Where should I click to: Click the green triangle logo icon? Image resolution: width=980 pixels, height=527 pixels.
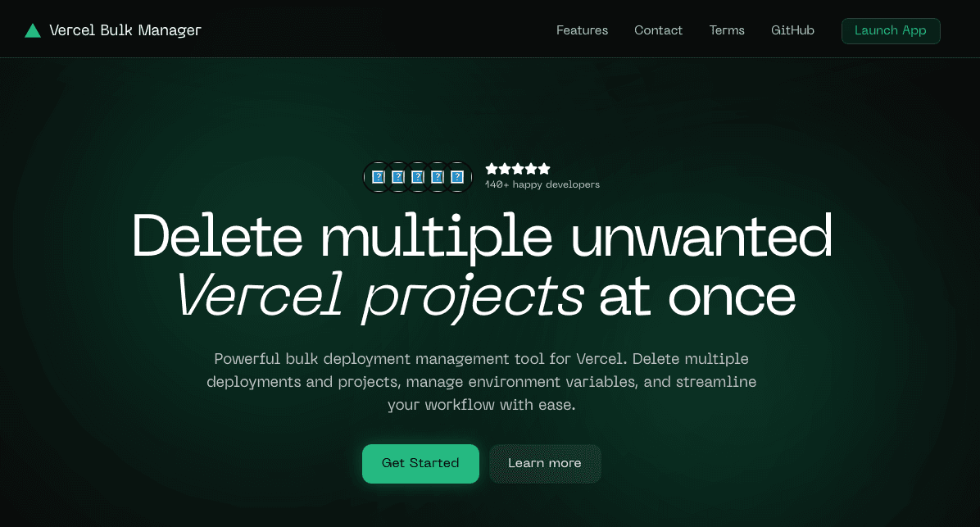click(33, 30)
